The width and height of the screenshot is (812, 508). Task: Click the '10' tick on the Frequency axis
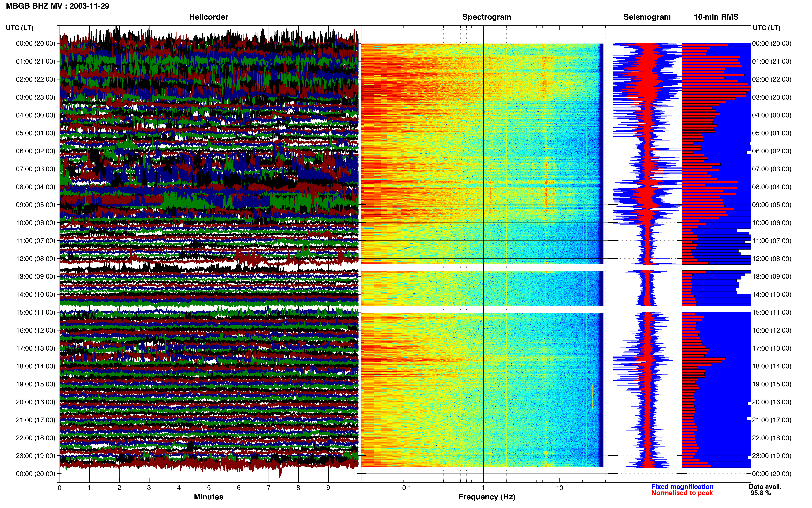pos(559,488)
